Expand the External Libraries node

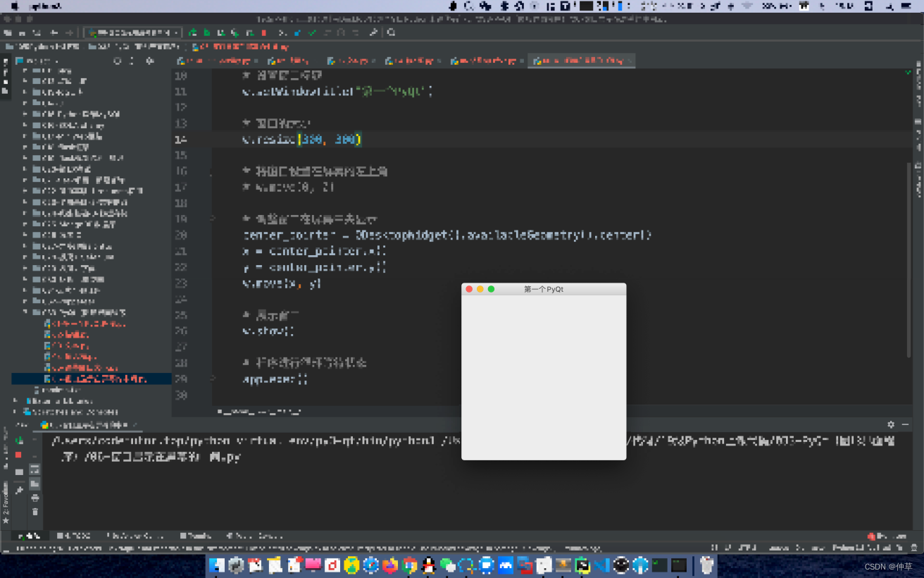pyautogui.click(x=15, y=401)
